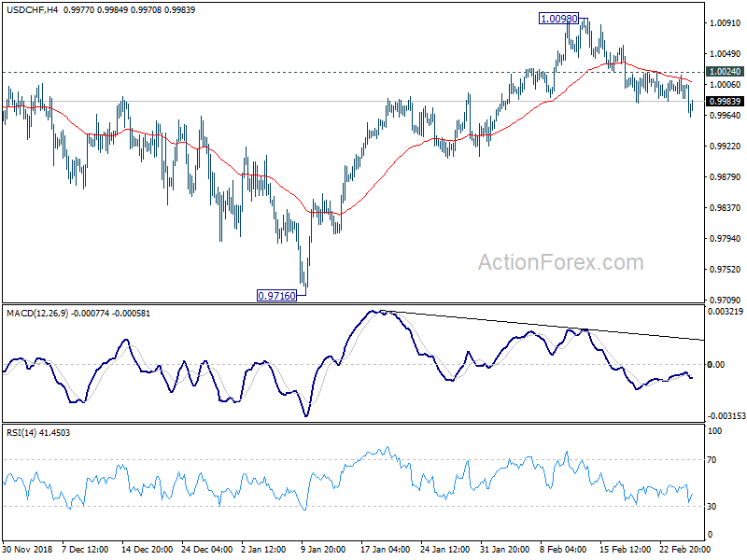Click the current price tag 0.99839
747x560 pixels.
point(725,101)
